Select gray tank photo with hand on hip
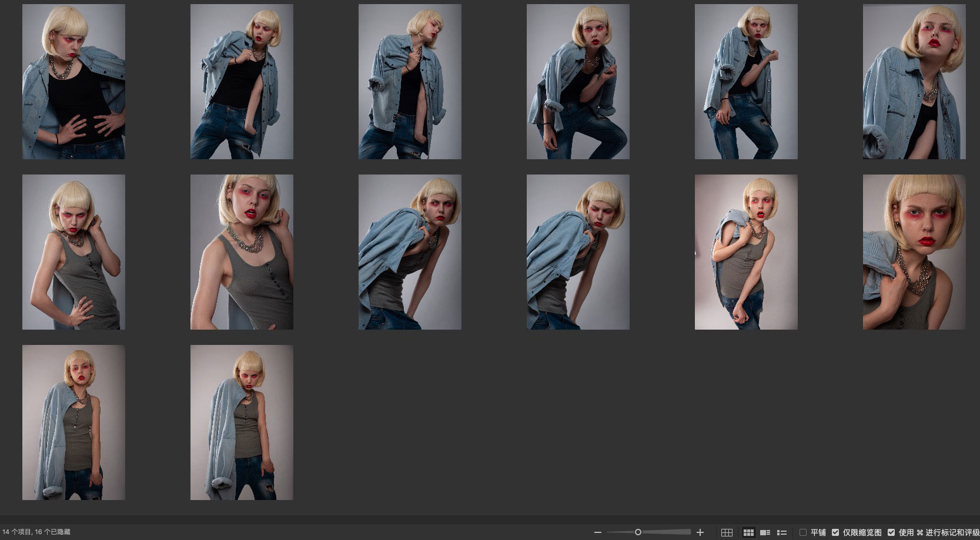Screen dimensions: 980x540 click(x=73, y=252)
